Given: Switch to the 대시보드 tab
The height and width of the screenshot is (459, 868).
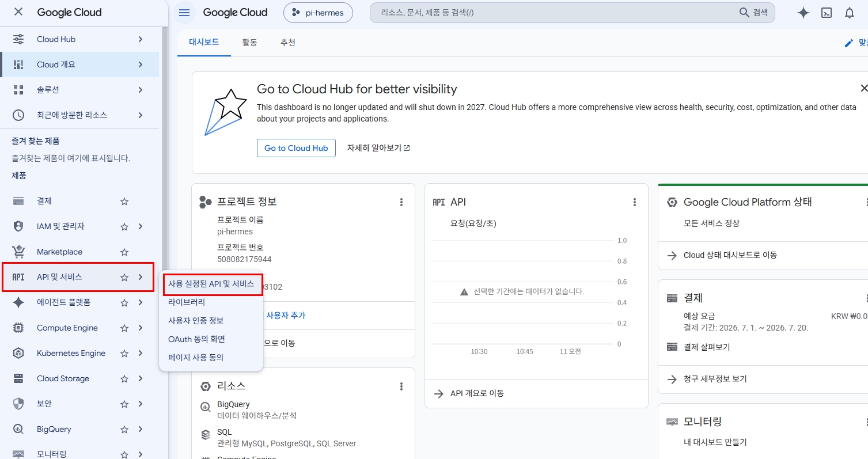Looking at the screenshot, I should (204, 43).
